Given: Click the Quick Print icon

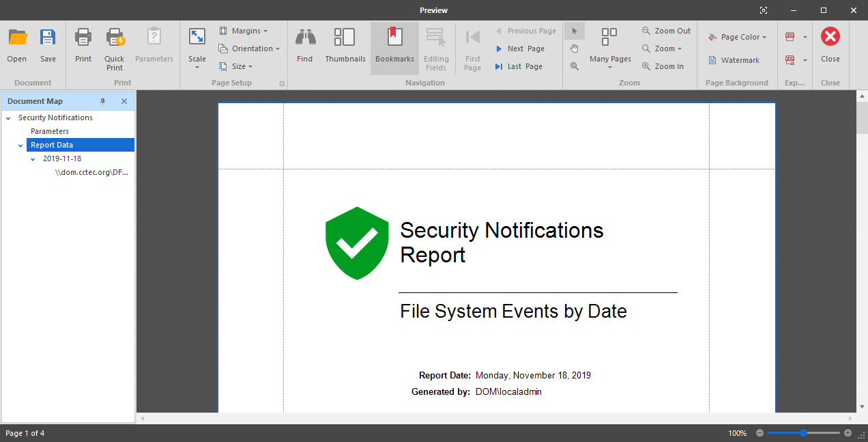Looking at the screenshot, I should 115,38.
